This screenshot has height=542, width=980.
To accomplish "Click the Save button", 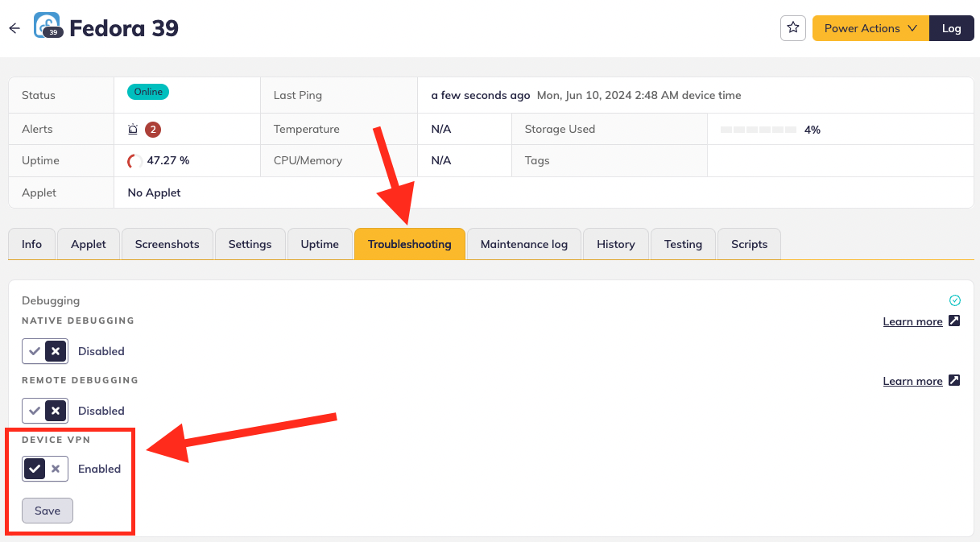I will 48,511.
